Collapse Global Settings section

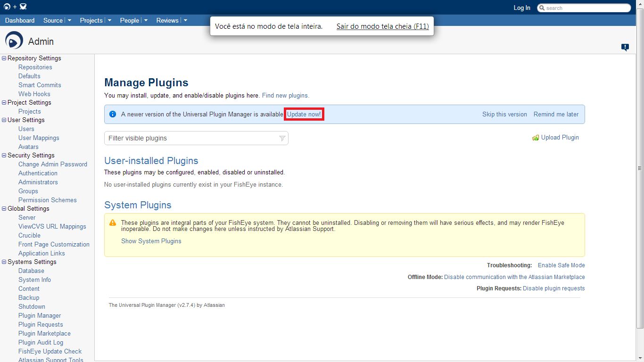[x=4, y=209]
